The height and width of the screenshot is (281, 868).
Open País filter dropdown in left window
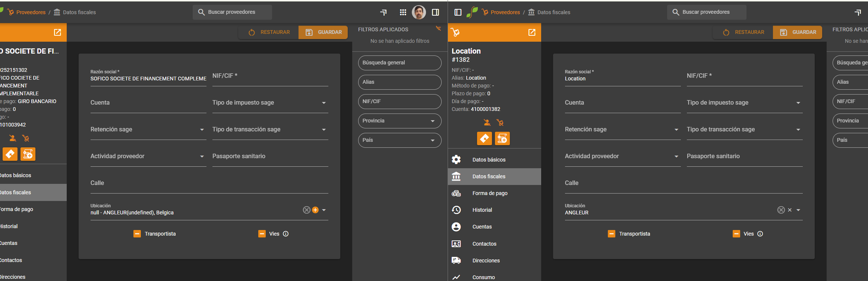coord(433,140)
